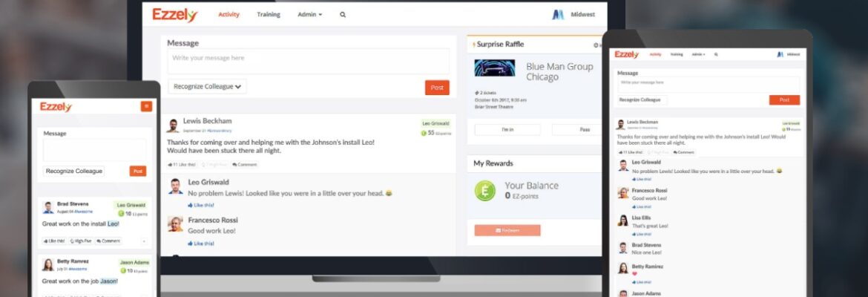Click the message text box on the tablet
The height and width of the screenshot is (297, 868).
(708, 85)
